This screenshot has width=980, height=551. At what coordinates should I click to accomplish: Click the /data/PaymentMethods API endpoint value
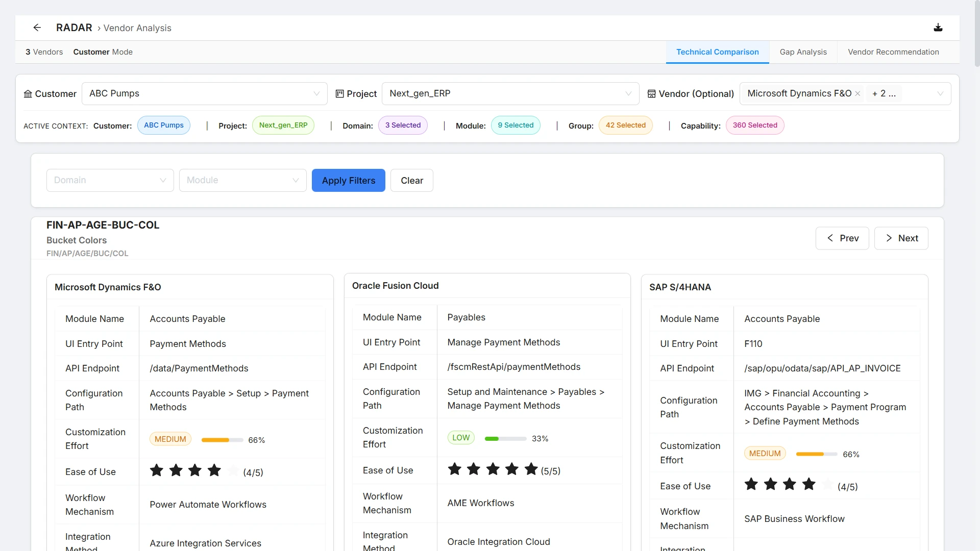coord(199,368)
